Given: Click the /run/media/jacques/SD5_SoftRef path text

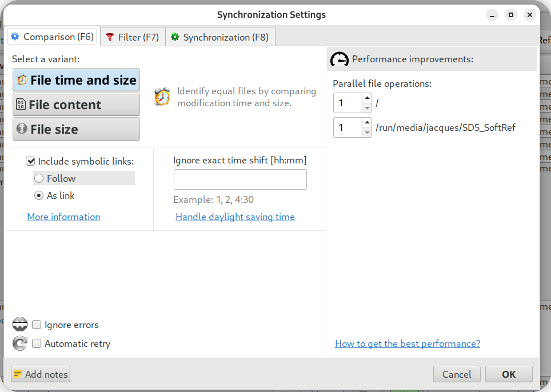Looking at the screenshot, I should point(446,127).
